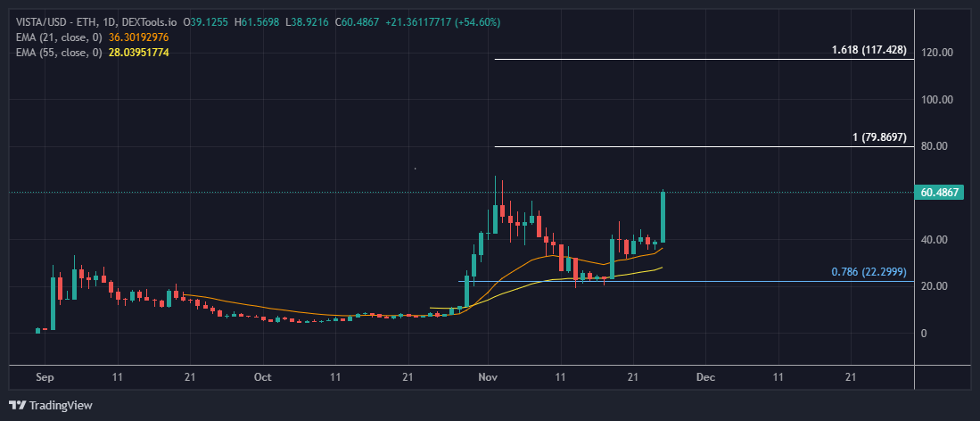The width and height of the screenshot is (980, 421).
Task: Click the 100.00 price axis label
Action: (935, 100)
